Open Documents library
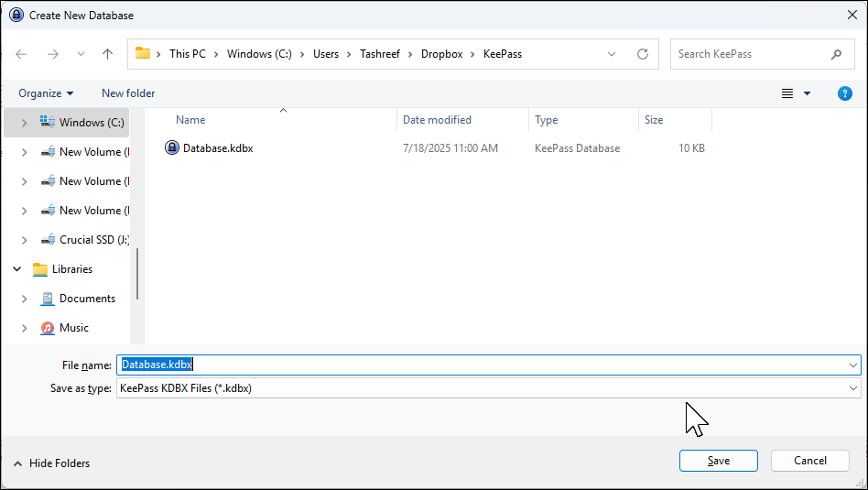This screenshot has width=868, height=490. (x=88, y=299)
